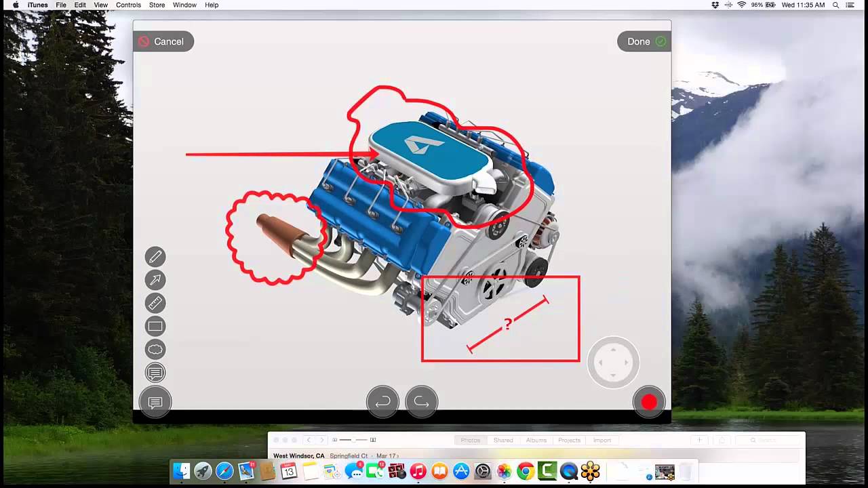Image resolution: width=868 pixels, height=488 pixels.
Task: Select the cloud revision markup tool
Action: (x=155, y=349)
